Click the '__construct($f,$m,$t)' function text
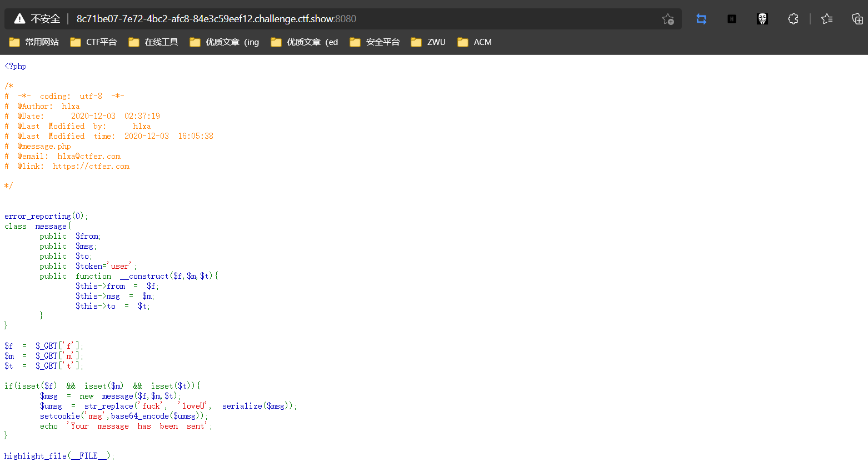This screenshot has height=462, width=868. click(167, 276)
